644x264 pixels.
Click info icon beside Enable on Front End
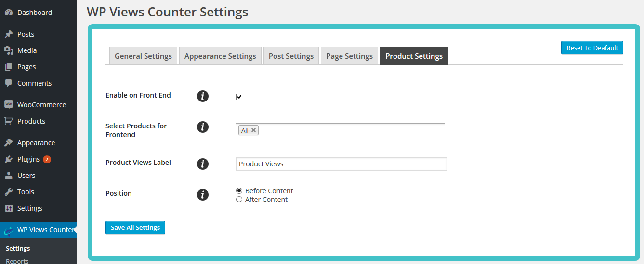point(203,96)
